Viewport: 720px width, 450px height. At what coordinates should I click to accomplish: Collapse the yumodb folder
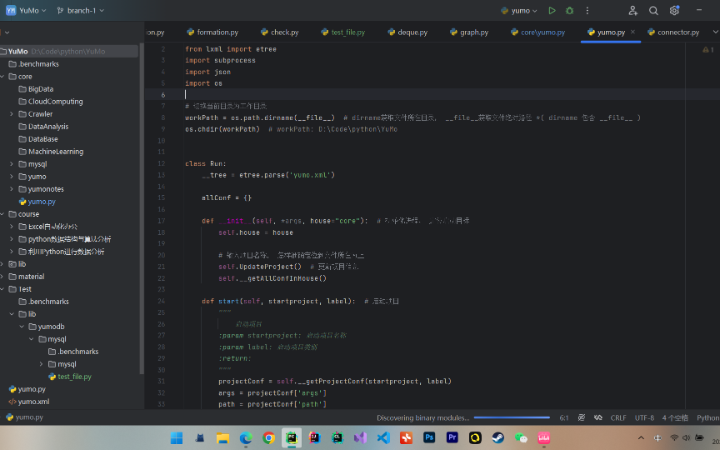click(x=22, y=326)
